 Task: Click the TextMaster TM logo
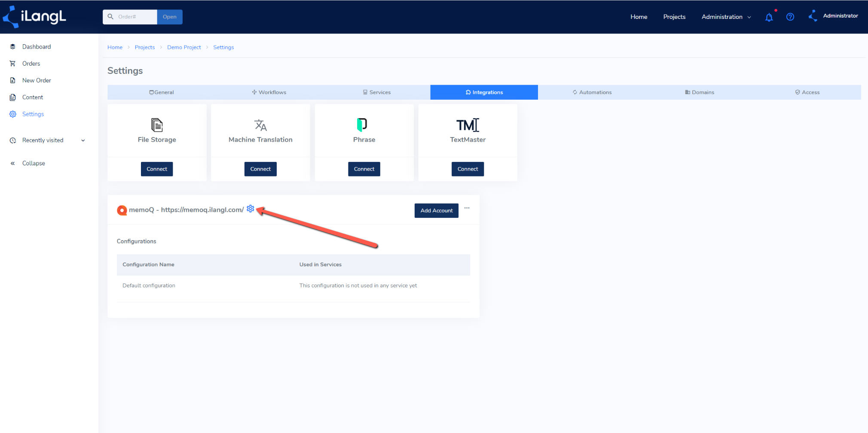pyautogui.click(x=468, y=125)
